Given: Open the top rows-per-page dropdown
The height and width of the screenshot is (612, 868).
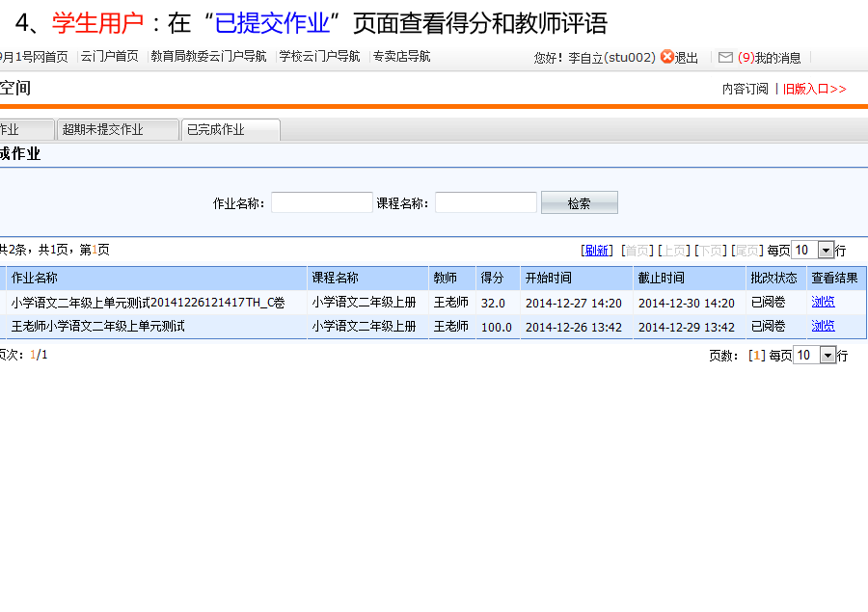Looking at the screenshot, I should [x=827, y=251].
